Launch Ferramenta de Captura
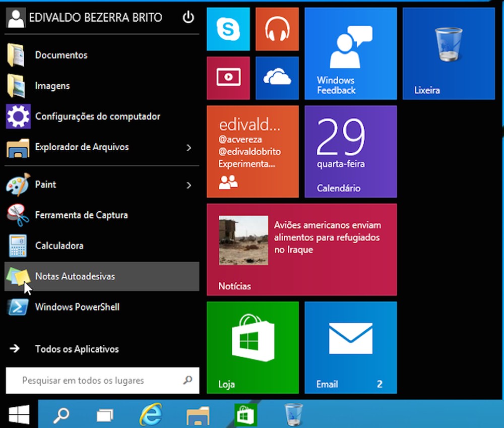504x428 pixels. [102, 215]
